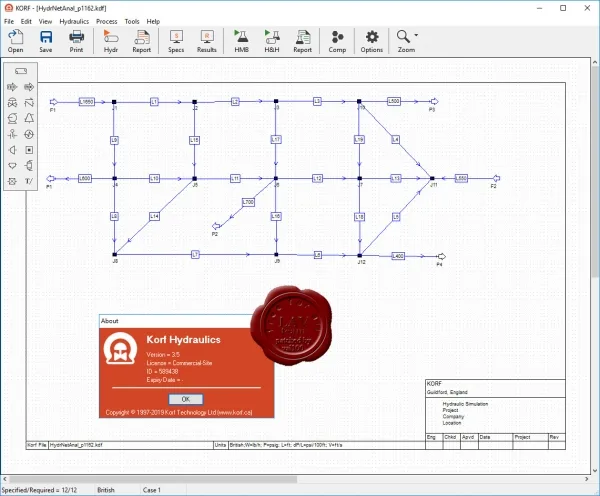Open the Comp components icon
Image resolution: width=600 pixels, height=496 pixels.
337,41
